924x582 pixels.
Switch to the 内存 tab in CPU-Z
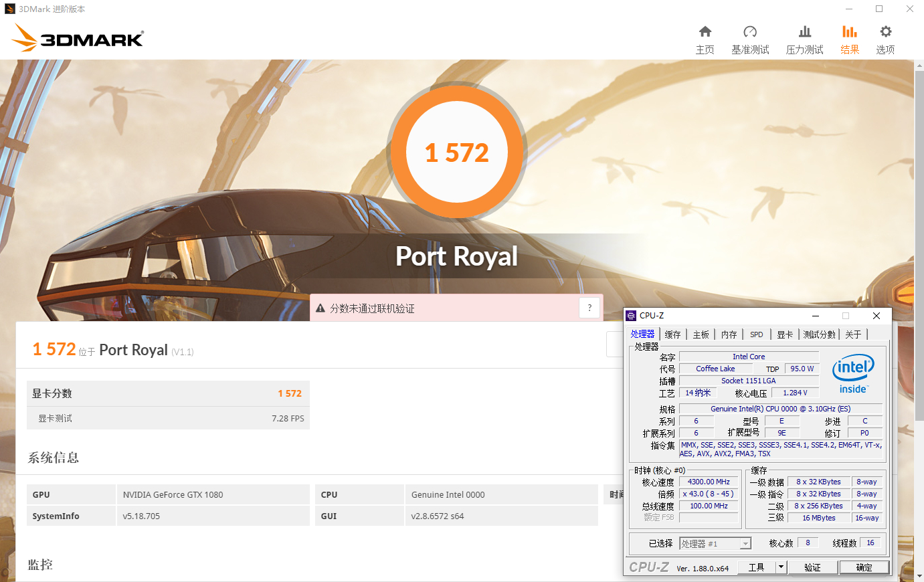point(729,334)
